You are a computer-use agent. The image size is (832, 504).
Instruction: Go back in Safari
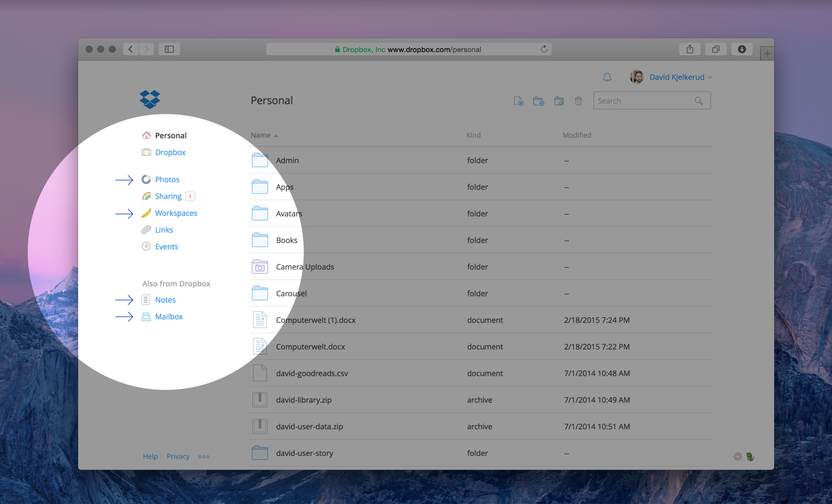click(131, 49)
